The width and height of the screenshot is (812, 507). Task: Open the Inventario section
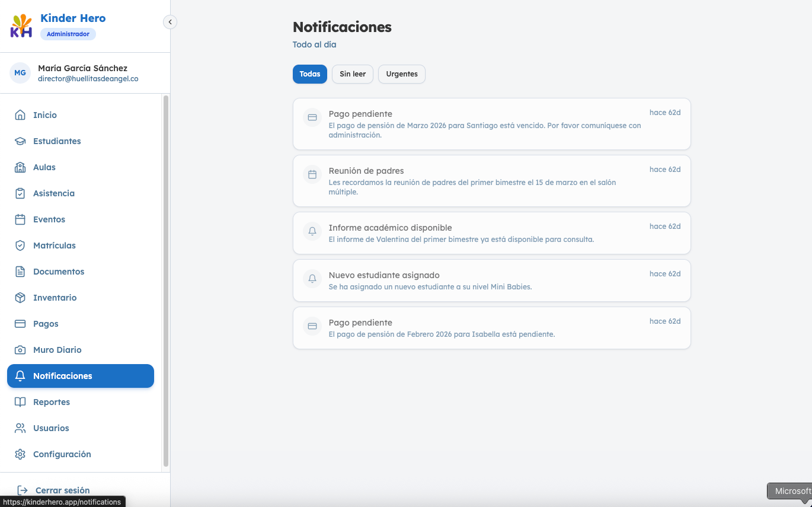[x=81, y=298]
